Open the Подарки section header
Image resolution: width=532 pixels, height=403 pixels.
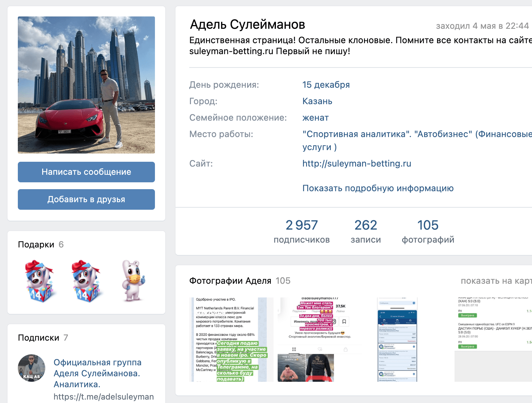[40, 244]
